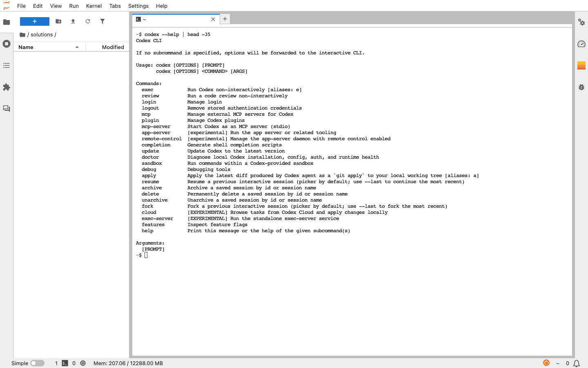Close the terminal tab
This screenshot has height=368, width=588.
[x=213, y=19]
